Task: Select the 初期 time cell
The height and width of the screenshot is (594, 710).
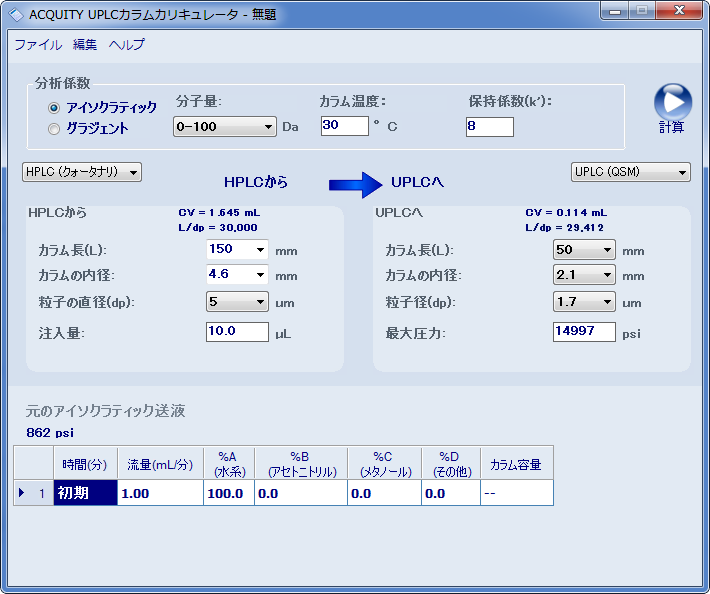Action: [86, 493]
